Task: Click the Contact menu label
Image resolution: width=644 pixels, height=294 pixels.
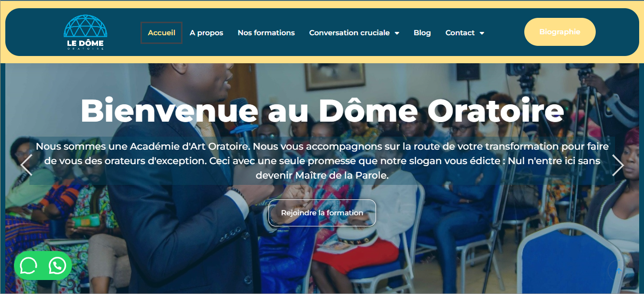Action: click(460, 33)
